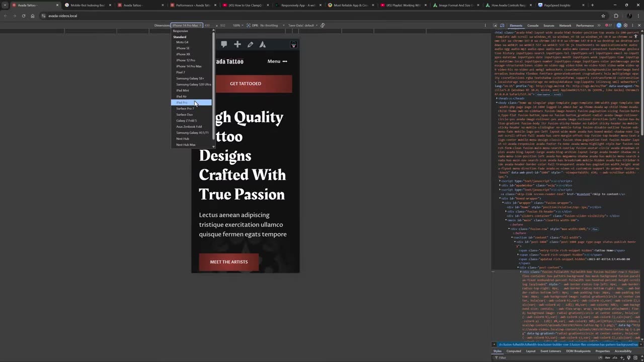Viewport: 644px width, 362px height.
Task: Open the site Menu toggle
Action: (277, 61)
